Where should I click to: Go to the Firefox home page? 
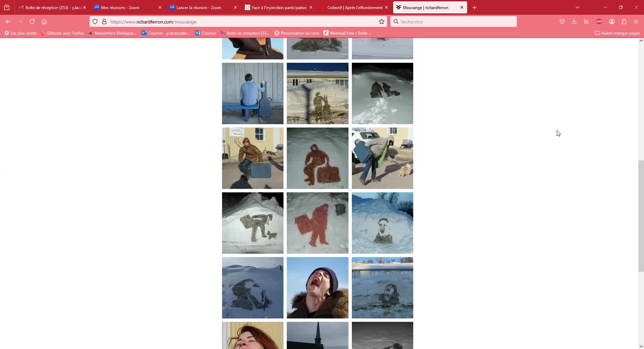click(44, 22)
